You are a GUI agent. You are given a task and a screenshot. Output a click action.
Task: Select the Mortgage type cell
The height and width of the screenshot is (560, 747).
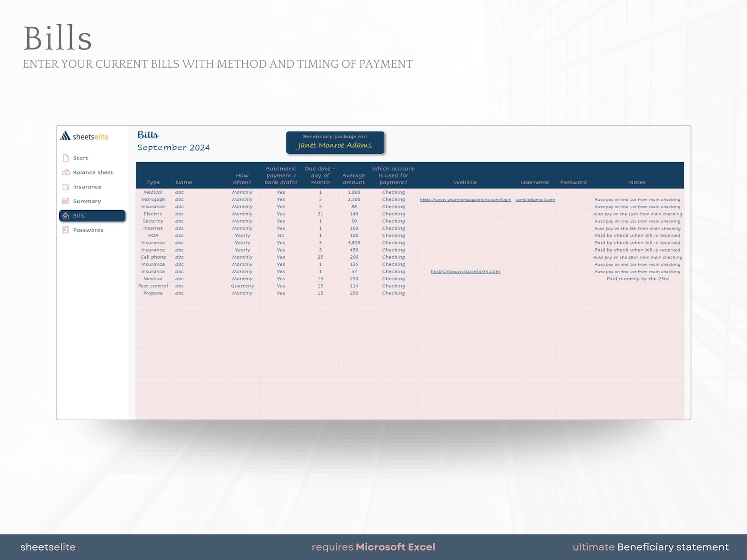[x=153, y=200]
